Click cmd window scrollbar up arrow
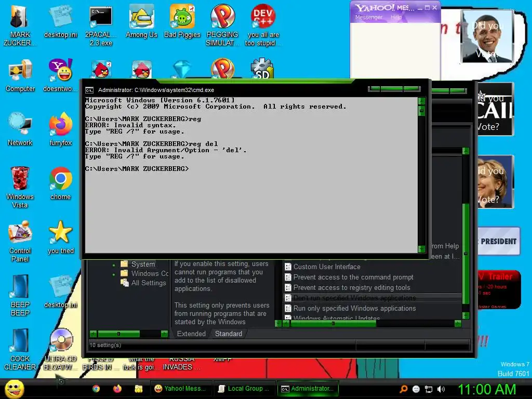Image resolution: width=532 pixels, height=399 pixels. [421, 101]
